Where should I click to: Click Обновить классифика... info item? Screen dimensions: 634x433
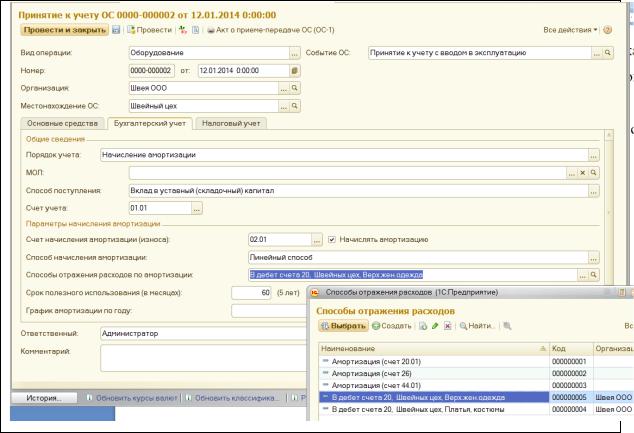(x=232, y=398)
